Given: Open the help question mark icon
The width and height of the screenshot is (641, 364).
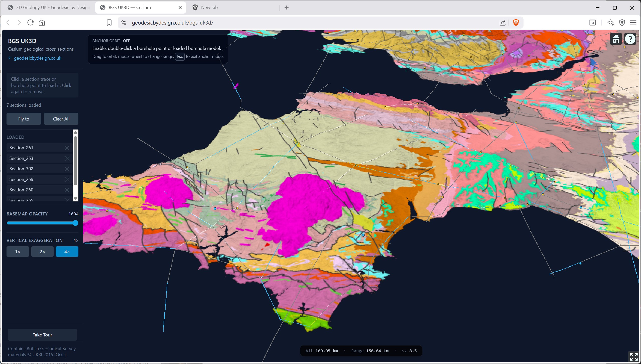Looking at the screenshot, I should (630, 39).
